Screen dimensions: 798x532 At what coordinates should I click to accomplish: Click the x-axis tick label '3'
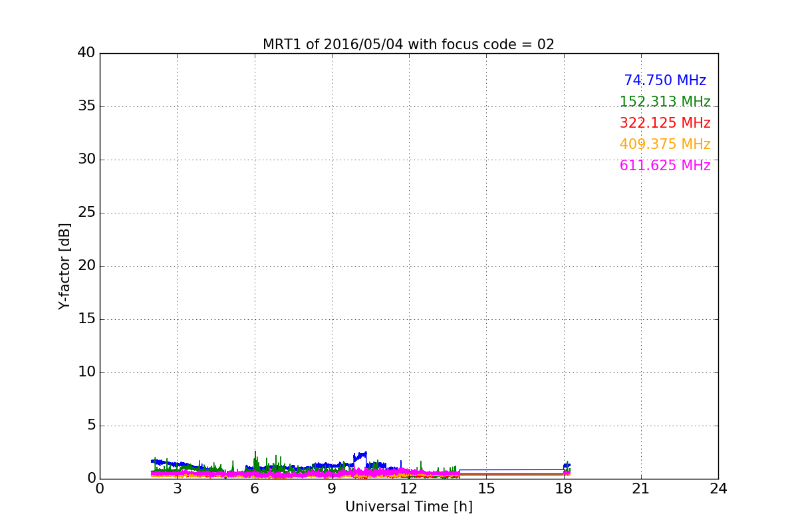pos(177,489)
